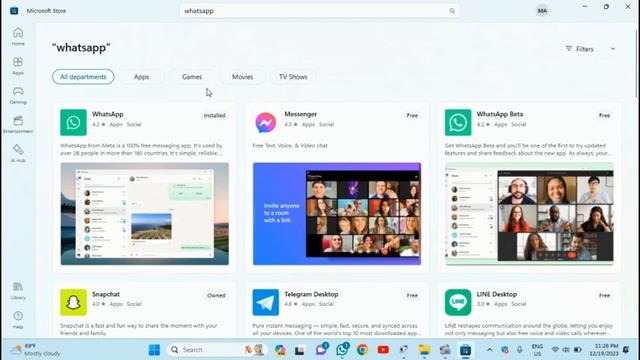The height and width of the screenshot is (360, 640).
Task: Click the Messenger app icon
Action: click(266, 122)
